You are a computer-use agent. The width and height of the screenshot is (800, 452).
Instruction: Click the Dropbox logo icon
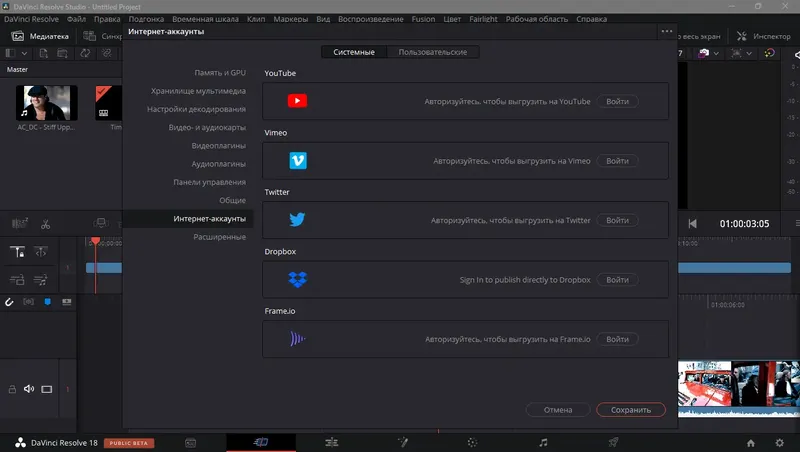click(x=297, y=280)
